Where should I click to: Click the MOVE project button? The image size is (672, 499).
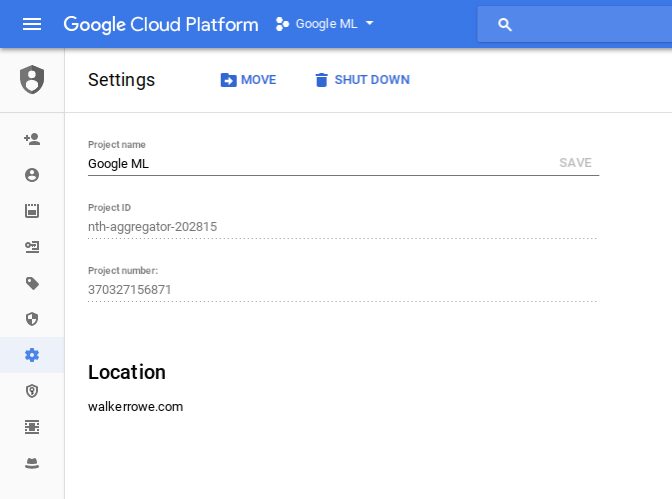click(248, 80)
